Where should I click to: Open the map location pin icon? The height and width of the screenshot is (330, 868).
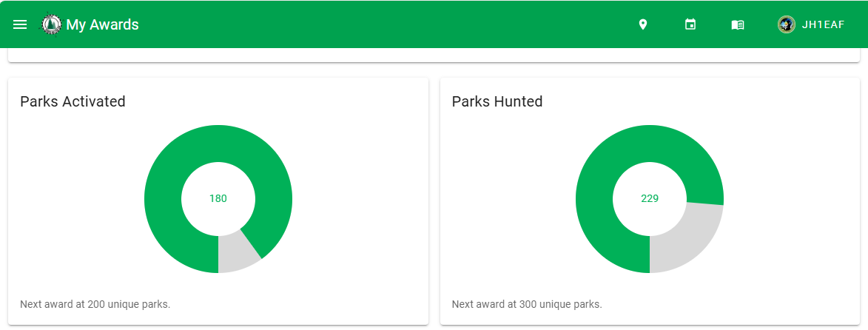coord(643,24)
